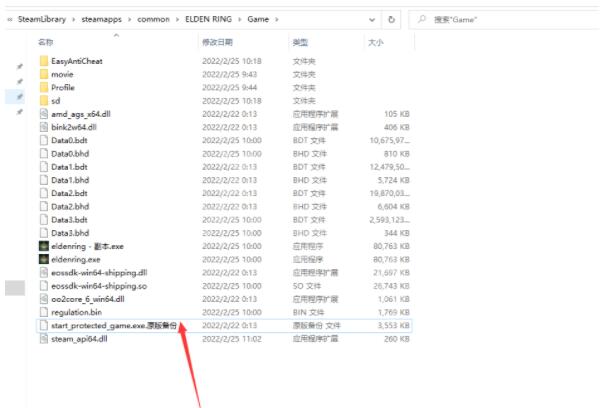Viewport: 608px width, 408px height.
Task: Click the 3,553 KB size cell
Action: pos(394,325)
